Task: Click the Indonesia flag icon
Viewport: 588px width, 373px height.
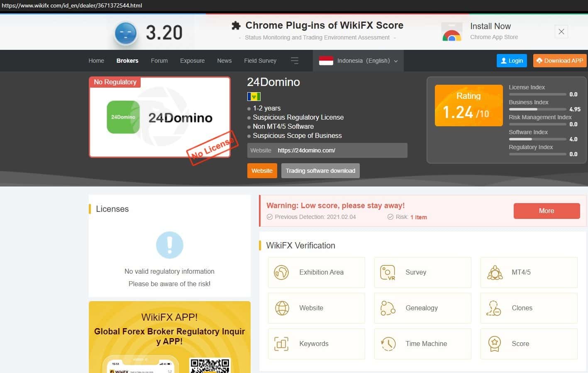Action: pyautogui.click(x=326, y=61)
